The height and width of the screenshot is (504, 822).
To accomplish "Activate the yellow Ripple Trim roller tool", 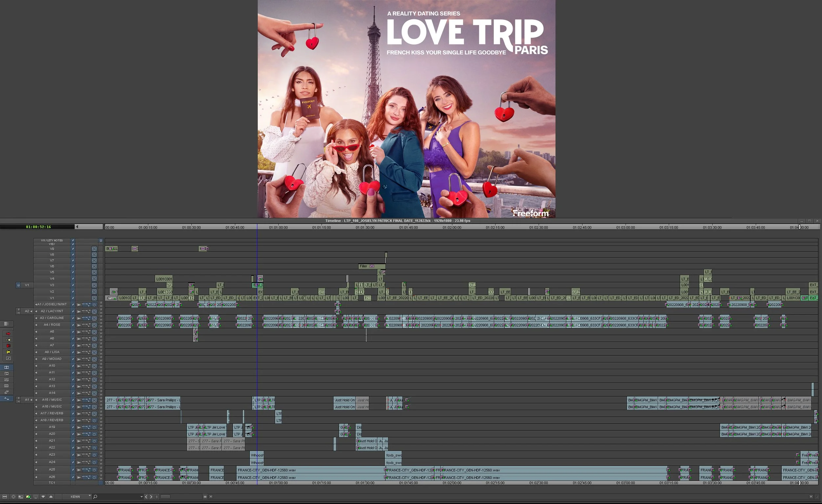I will [8, 352].
